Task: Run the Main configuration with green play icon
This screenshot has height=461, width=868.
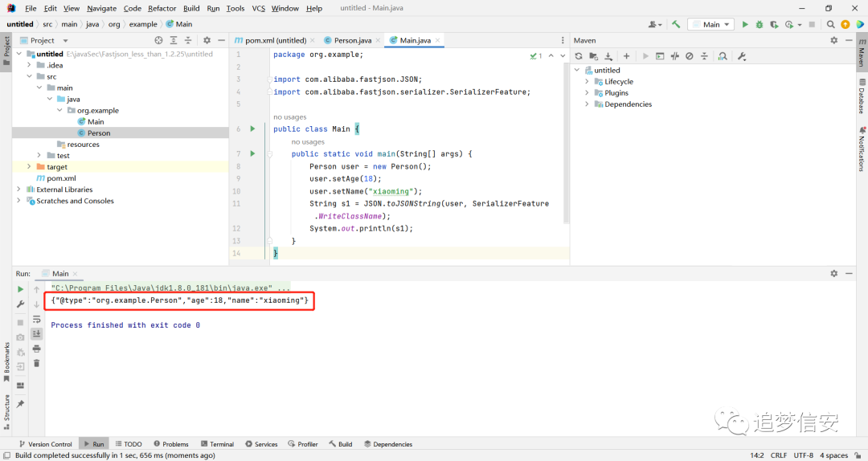Action: coord(744,24)
